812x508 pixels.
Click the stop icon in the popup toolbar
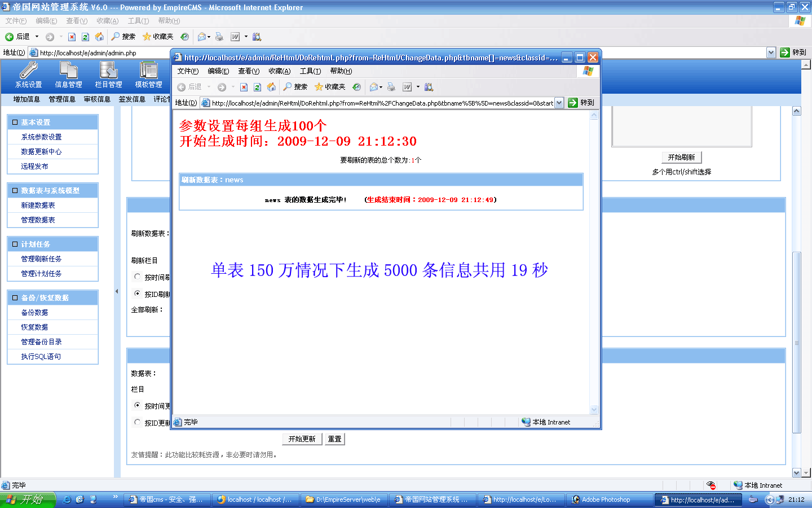pos(244,87)
